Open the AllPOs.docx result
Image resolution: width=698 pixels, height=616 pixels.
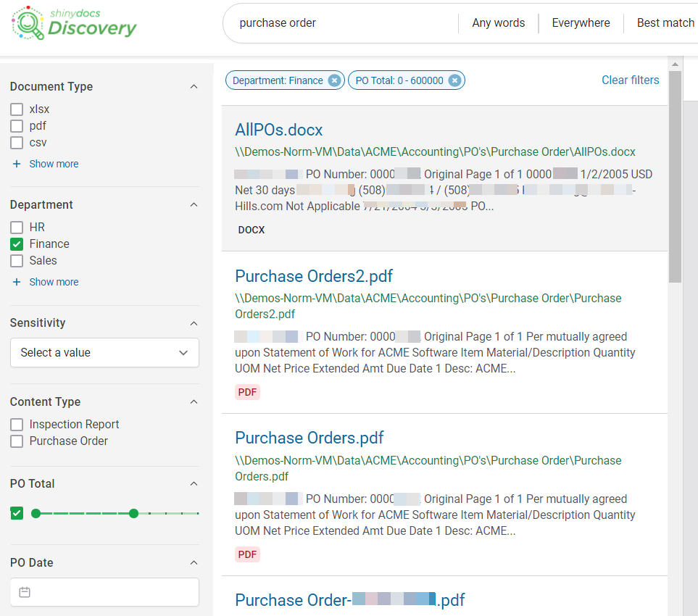click(278, 130)
